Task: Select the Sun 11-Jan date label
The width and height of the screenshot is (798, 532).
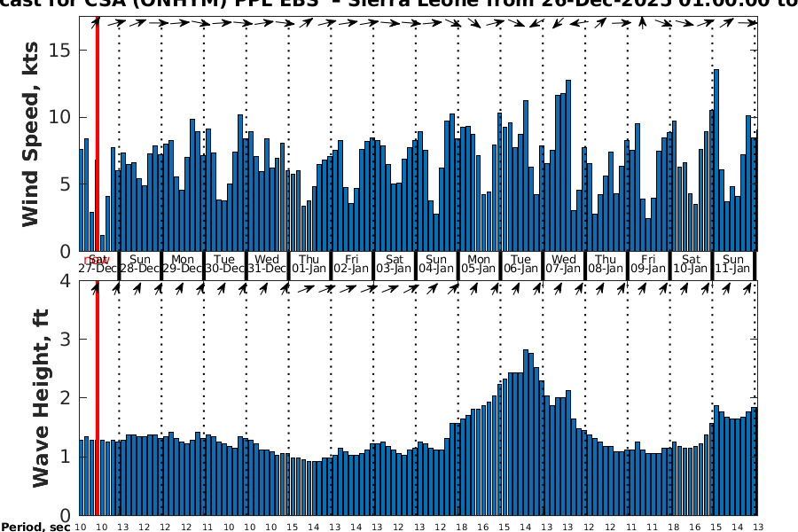Action: (x=733, y=263)
